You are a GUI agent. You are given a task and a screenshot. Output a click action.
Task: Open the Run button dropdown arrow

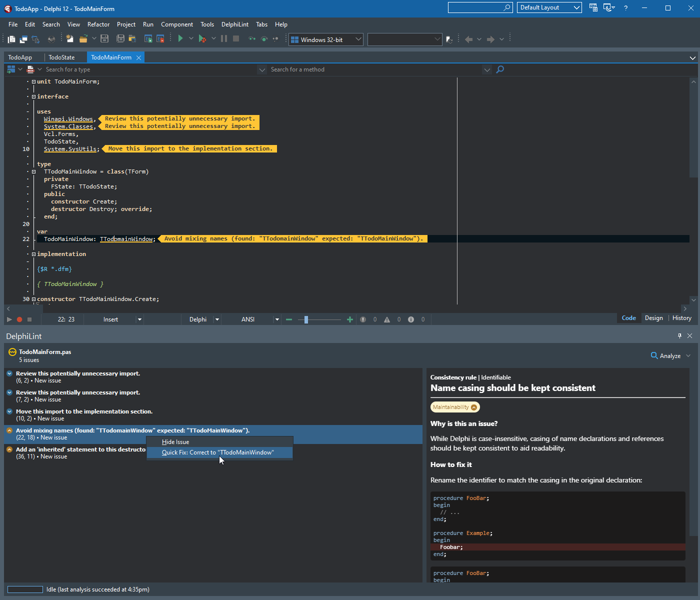[x=191, y=38]
